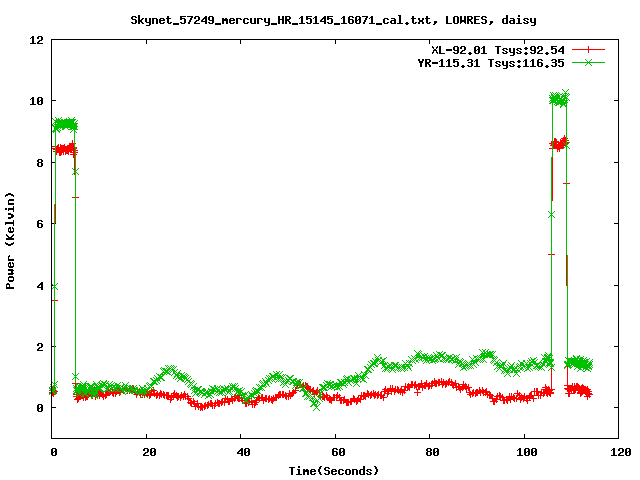
Task: Click y-axis tick label 8
Action: click(40, 162)
